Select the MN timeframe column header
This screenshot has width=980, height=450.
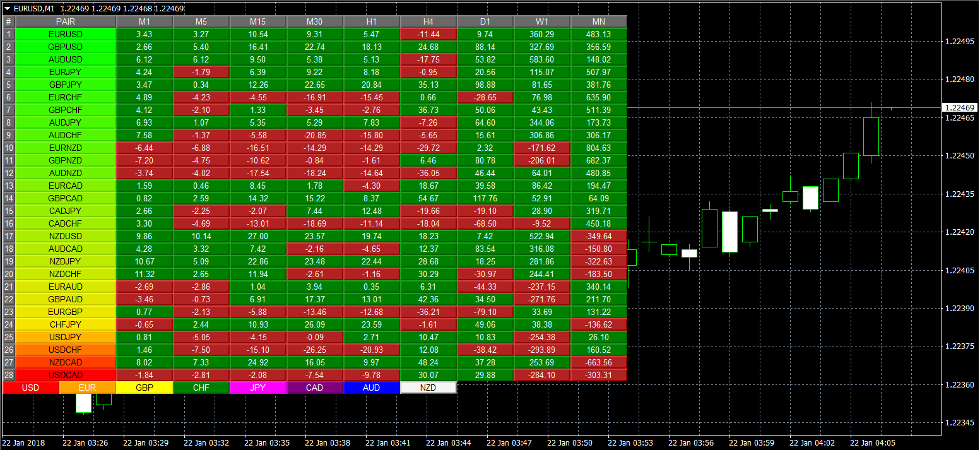tap(598, 22)
